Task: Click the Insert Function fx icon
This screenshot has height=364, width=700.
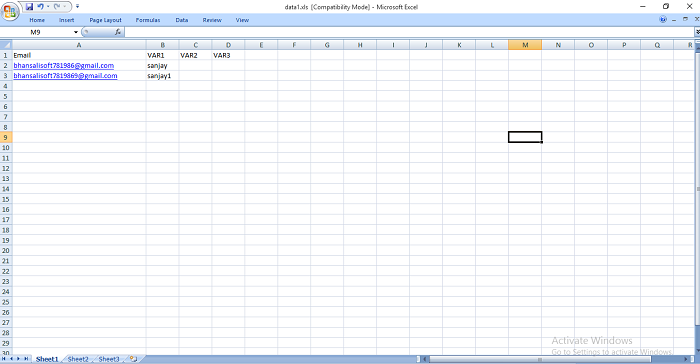Action: (x=118, y=32)
